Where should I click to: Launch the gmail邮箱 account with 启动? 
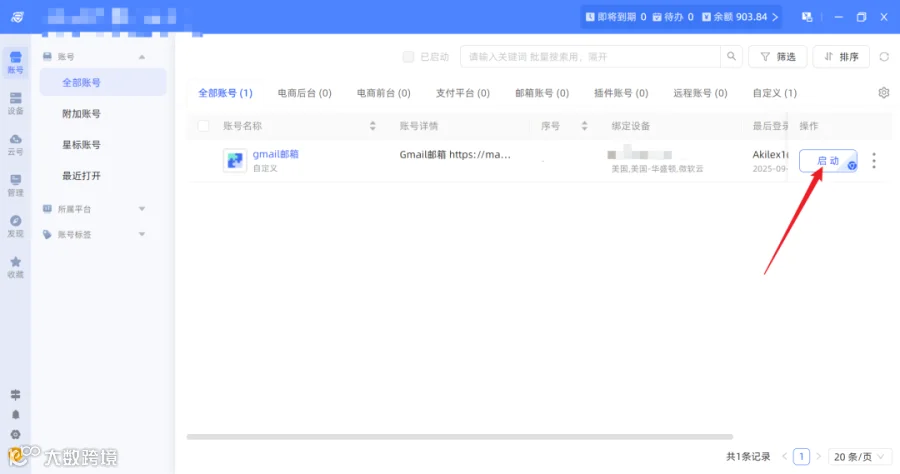point(828,161)
